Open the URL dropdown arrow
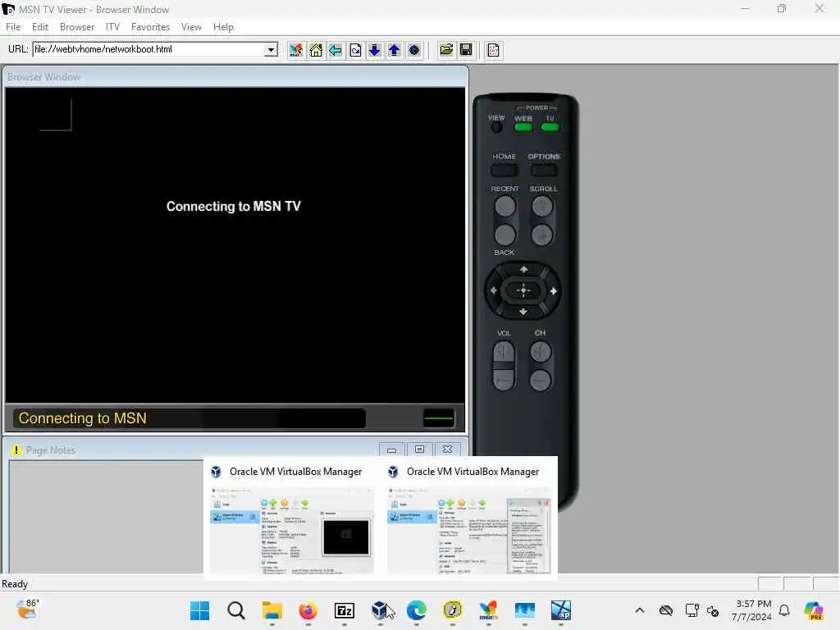Image resolution: width=840 pixels, height=630 pixels. [271, 50]
